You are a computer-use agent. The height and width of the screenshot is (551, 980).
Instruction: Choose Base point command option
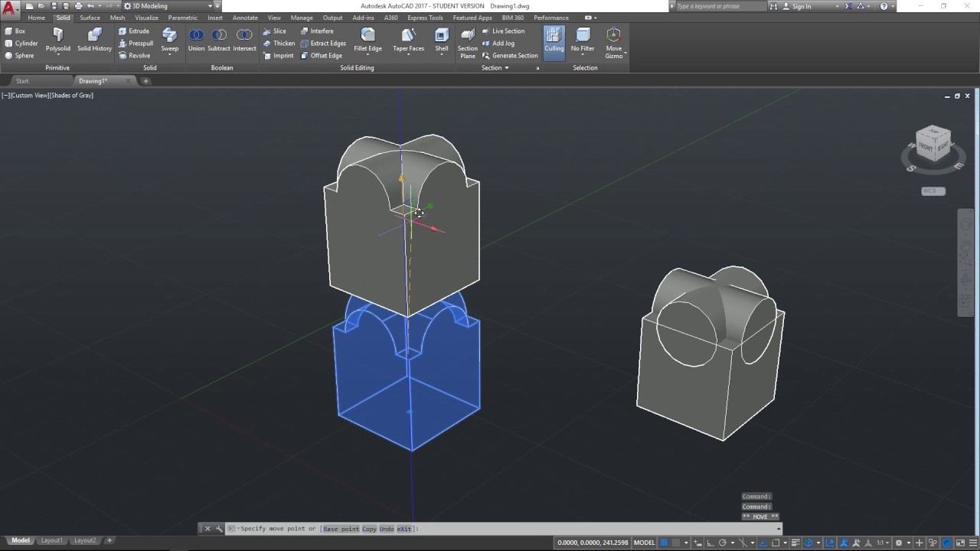click(341, 529)
